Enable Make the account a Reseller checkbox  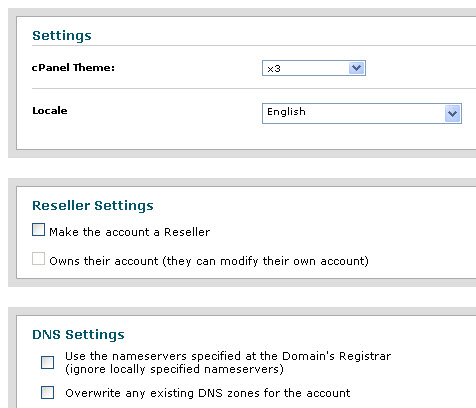point(38,230)
